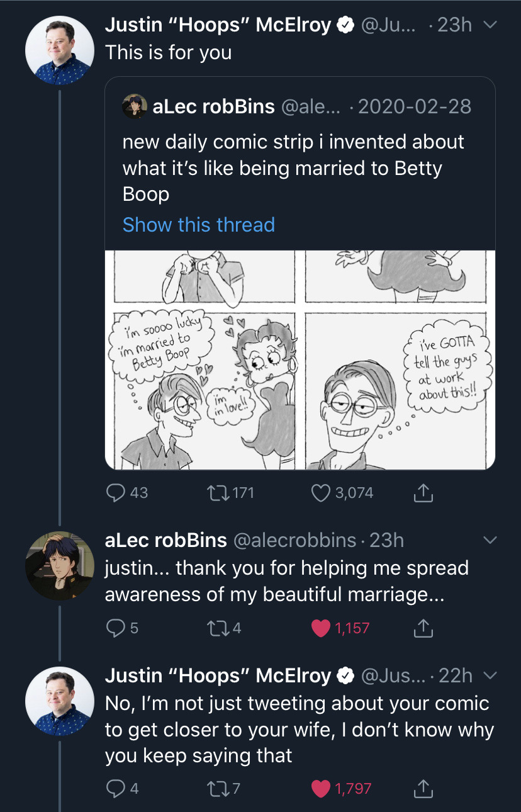This screenshot has height=812, width=521.
Task: Open the chevron menu on the 22h tweet
Action: [x=489, y=675]
